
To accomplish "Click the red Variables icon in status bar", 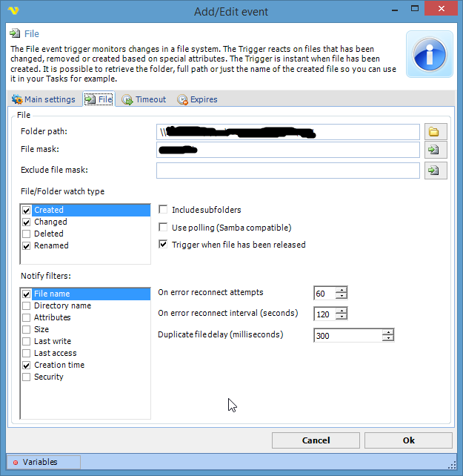I will pyautogui.click(x=14, y=463).
